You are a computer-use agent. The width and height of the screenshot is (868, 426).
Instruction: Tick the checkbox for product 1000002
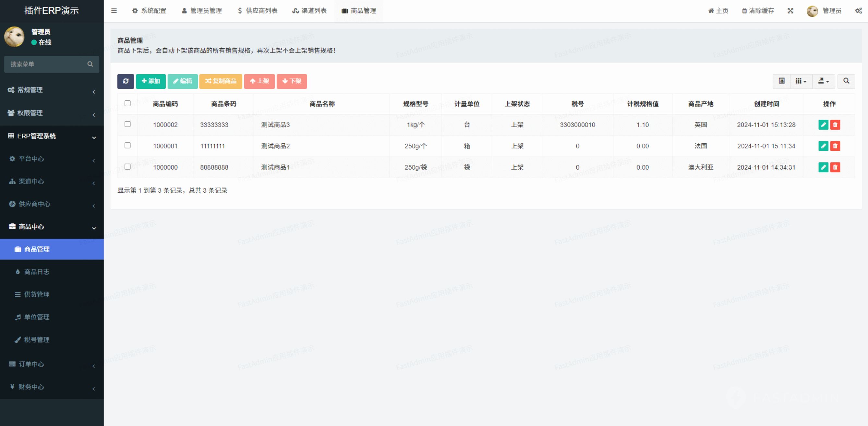click(127, 124)
